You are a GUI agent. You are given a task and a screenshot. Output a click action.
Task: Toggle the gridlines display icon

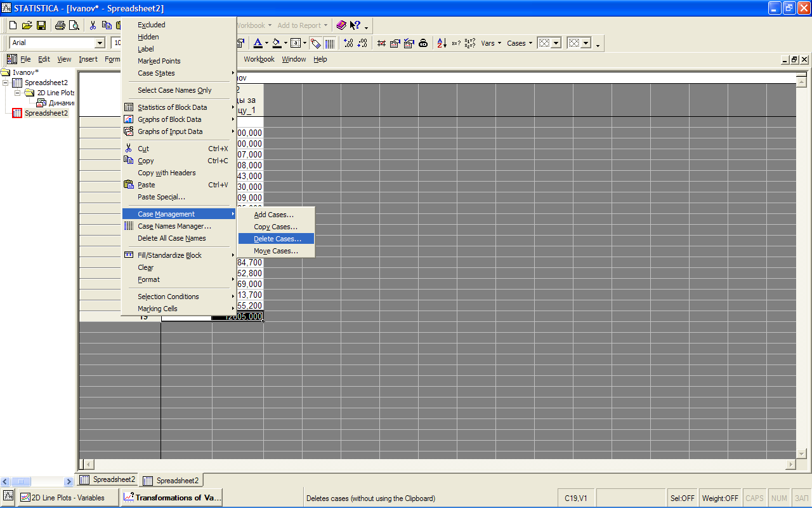(x=330, y=43)
